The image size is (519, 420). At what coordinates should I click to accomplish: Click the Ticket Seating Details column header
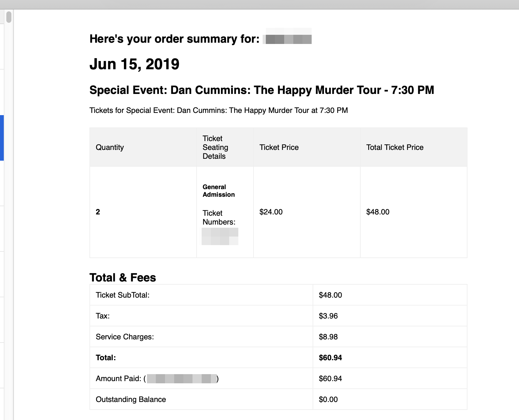click(215, 147)
